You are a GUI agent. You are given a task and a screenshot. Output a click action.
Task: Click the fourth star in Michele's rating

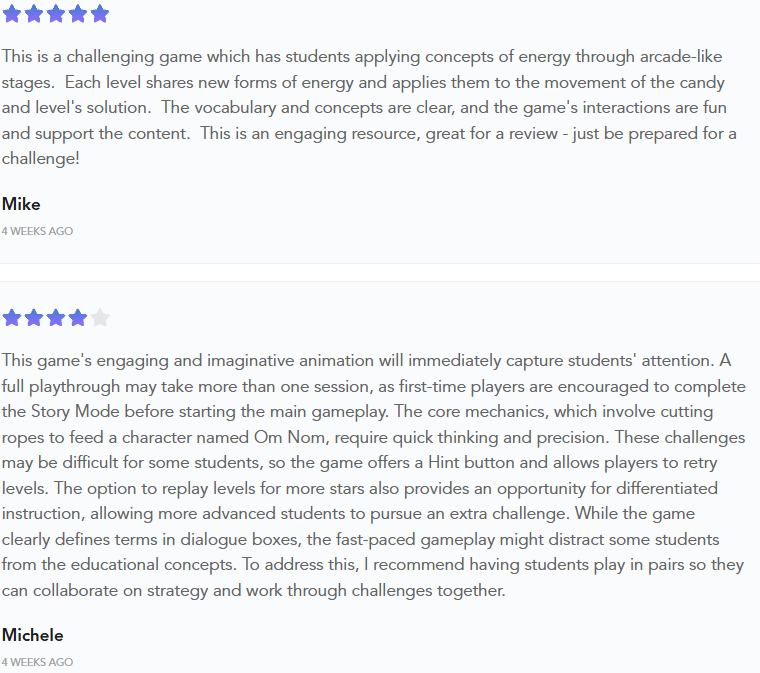click(x=78, y=318)
